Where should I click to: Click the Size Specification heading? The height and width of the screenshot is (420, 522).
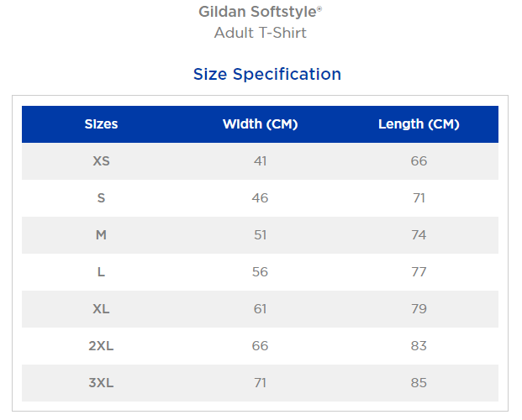pyautogui.click(x=267, y=74)
